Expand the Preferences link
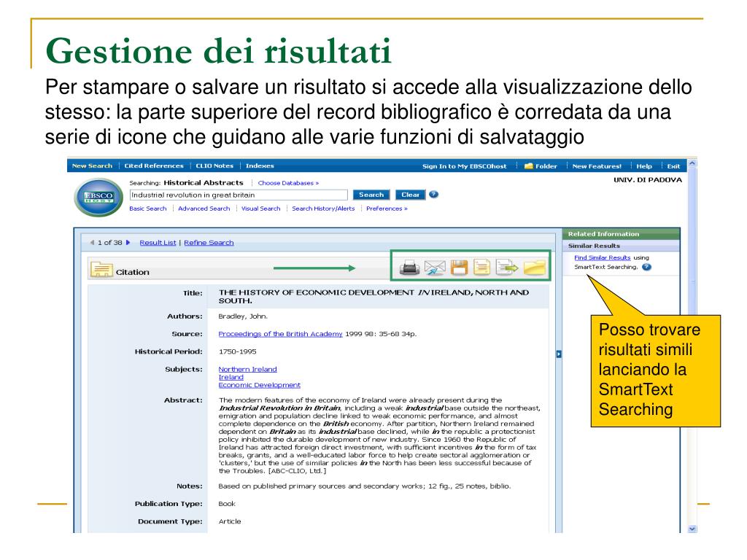This screenshot has width=747, height=560. [387, 209]
